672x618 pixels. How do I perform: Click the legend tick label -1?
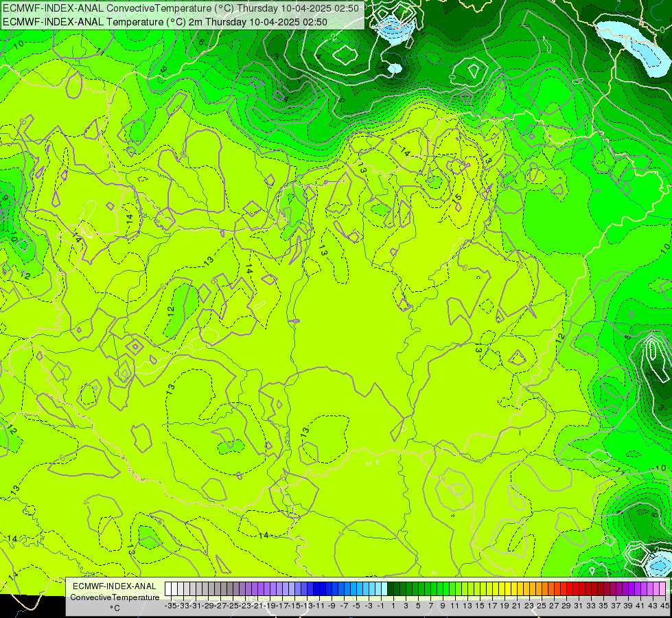click(381, 606)
